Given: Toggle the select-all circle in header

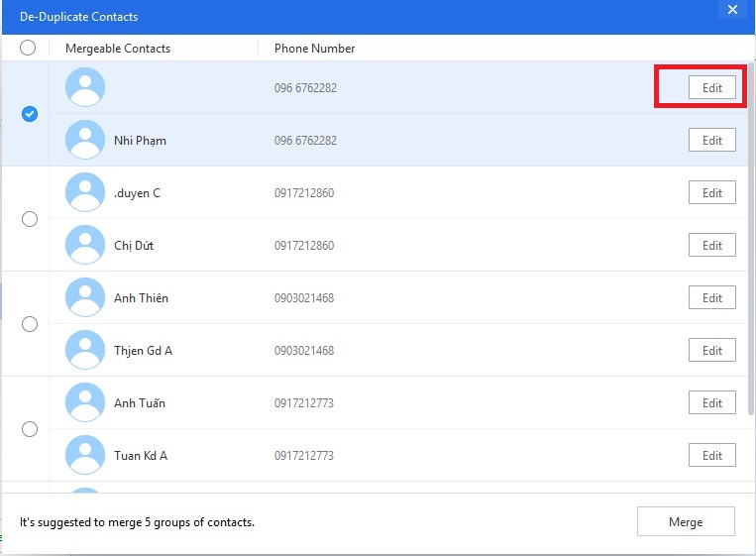Looking at the screenshot, I should (x=28, y=48).
